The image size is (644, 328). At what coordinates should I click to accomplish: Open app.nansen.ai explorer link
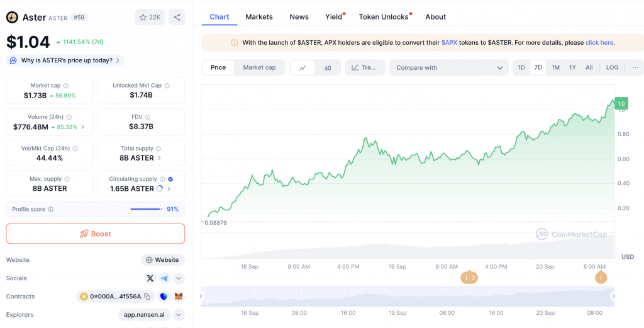coord(144,315)
